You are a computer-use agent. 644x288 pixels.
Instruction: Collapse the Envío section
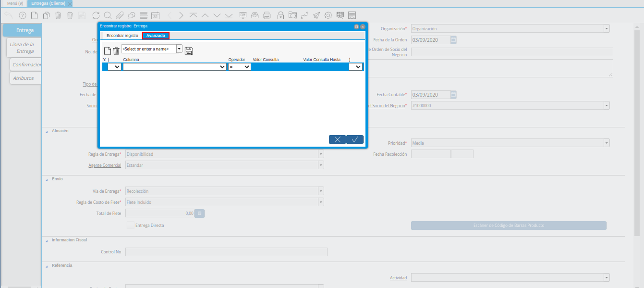(x=47, y=179)
